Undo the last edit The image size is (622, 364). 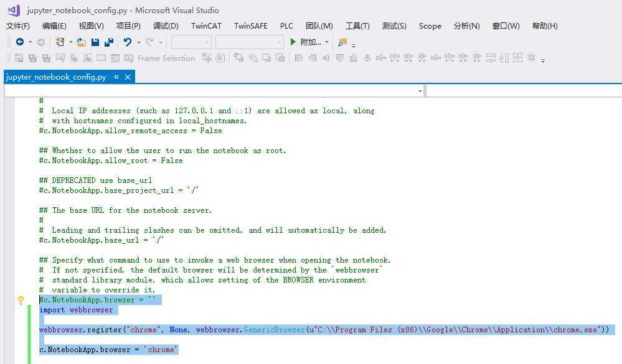click(128, 42)
